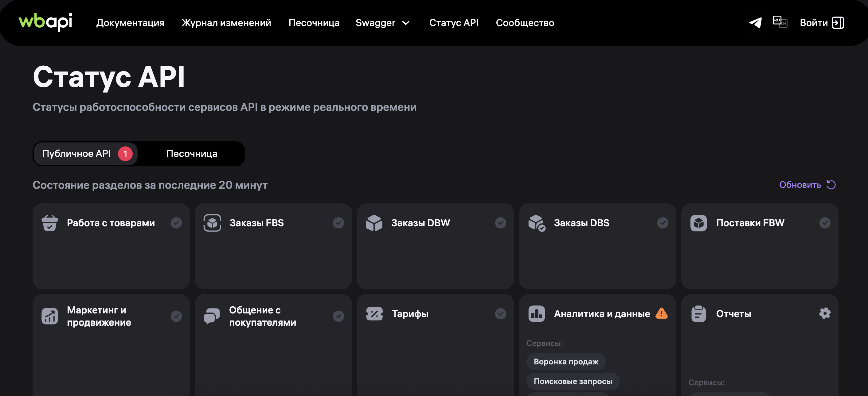Click the Telegram icon in header
868x396 pixels.
click(755, 22)
